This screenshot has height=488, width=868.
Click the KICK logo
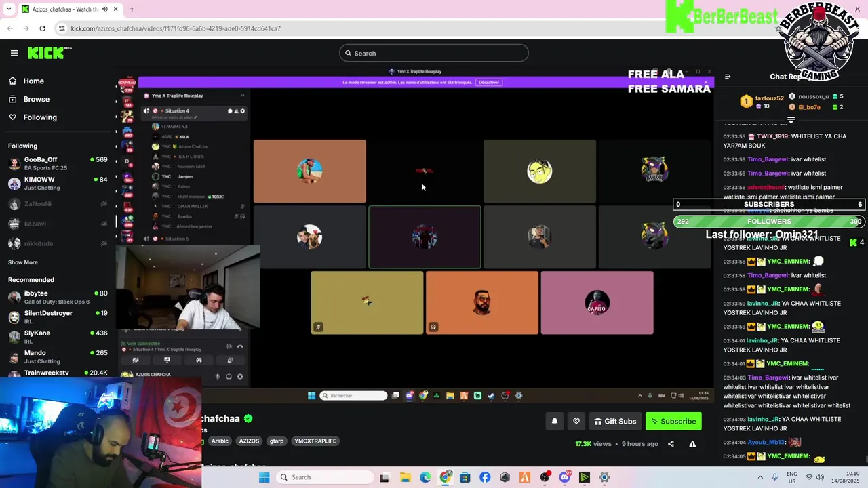point(49,52)
